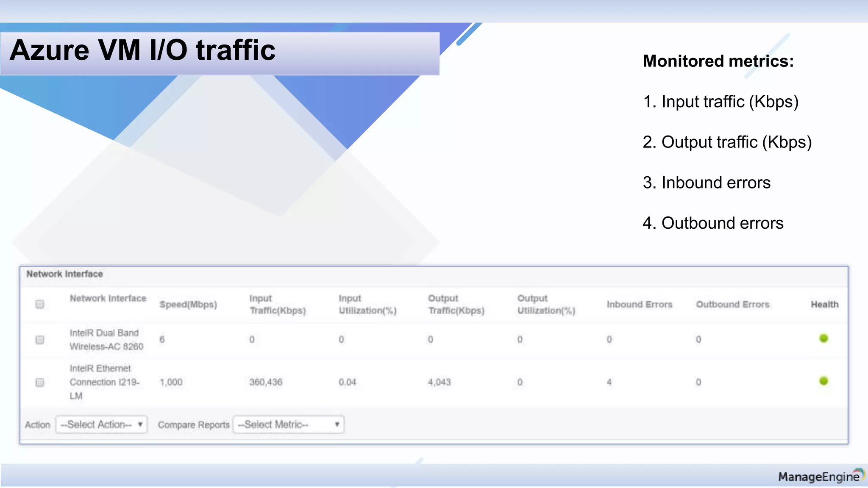Select the Health column header
This screenshot has height=488, width=868.
click(x=825, y=305)
